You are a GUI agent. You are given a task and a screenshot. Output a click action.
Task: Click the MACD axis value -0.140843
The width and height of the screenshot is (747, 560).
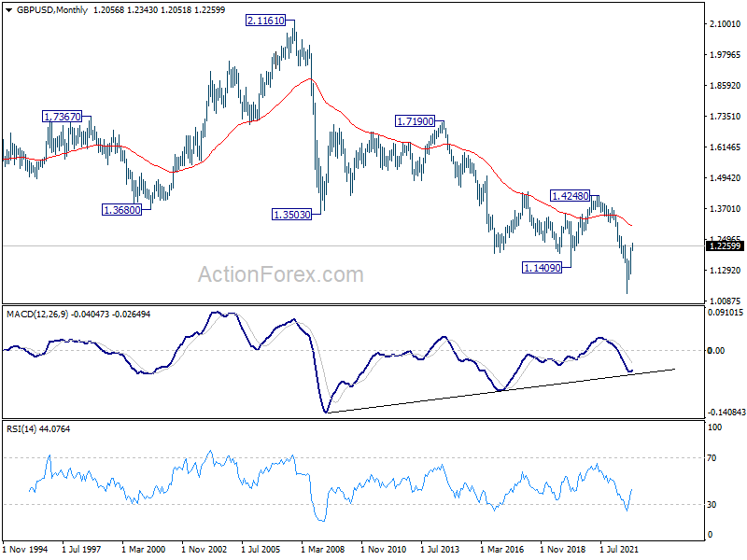726,412
